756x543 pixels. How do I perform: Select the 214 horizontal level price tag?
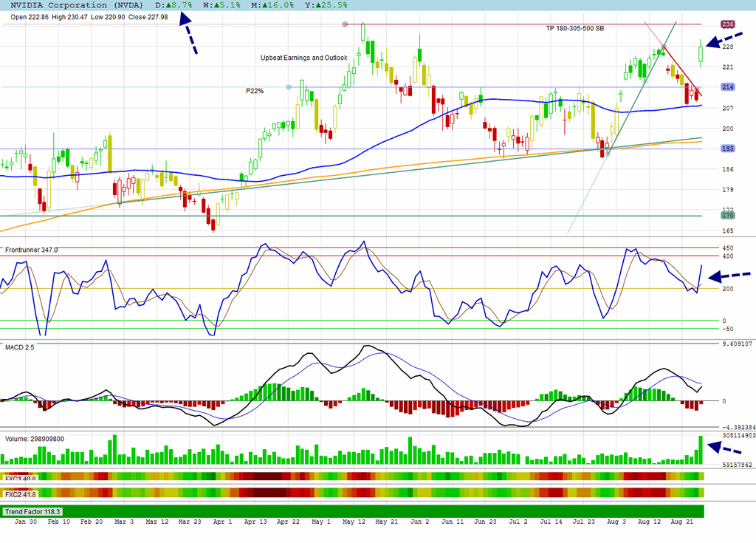coord(727,87)
